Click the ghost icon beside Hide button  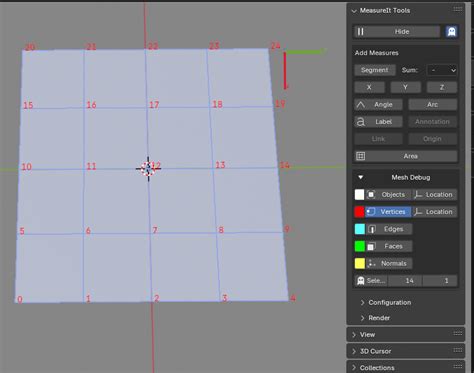coord(451,32)
